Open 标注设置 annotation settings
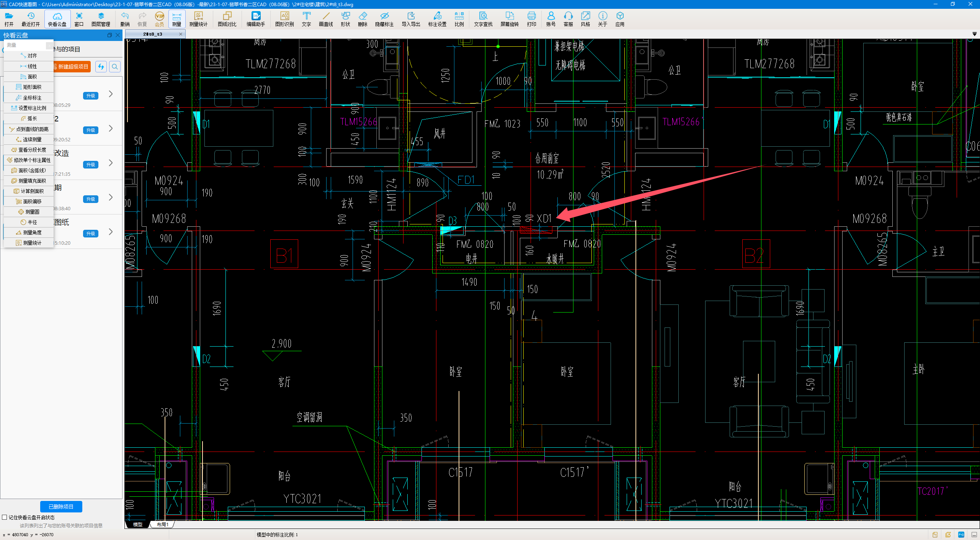Viewport: 980px width, 540px height. pos(437,19)
